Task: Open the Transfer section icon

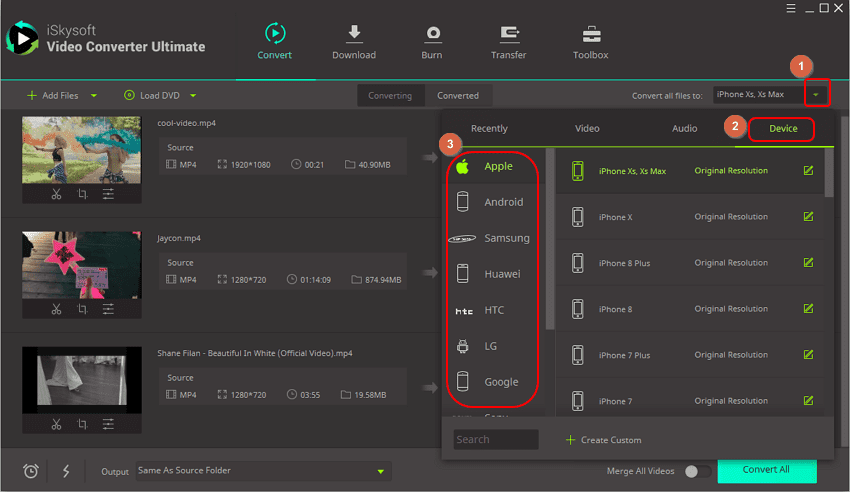Action: (x=509, y=35)
